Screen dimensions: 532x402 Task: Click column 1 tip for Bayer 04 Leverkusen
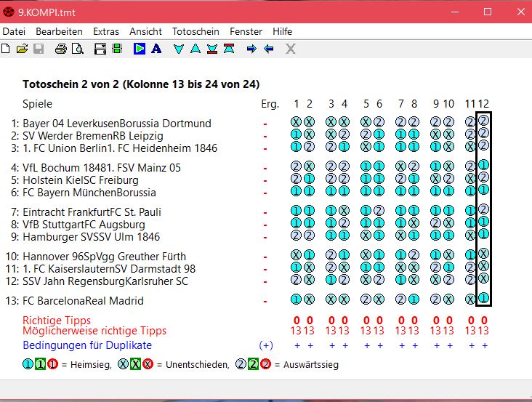[x=296, y=122]
